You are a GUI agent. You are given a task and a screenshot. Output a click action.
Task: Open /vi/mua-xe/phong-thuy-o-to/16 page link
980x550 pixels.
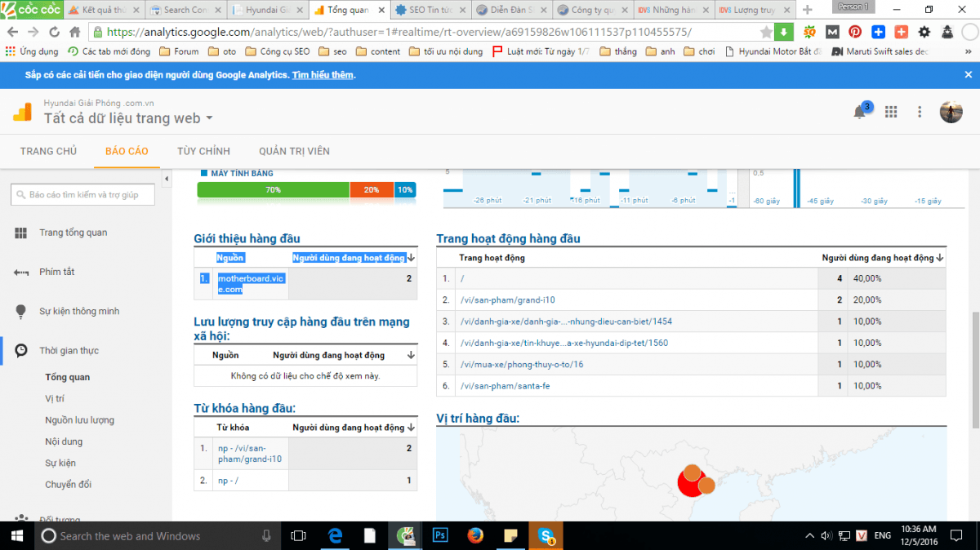521,364
